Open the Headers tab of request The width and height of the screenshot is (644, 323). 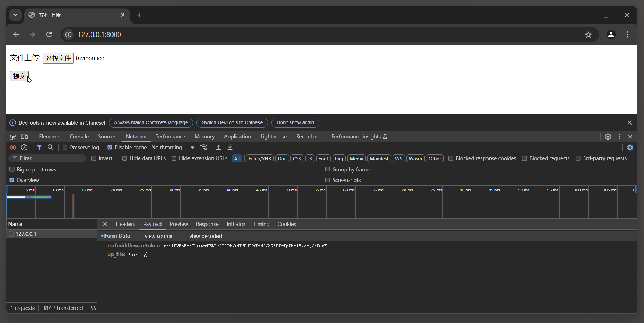click(126, 224)
